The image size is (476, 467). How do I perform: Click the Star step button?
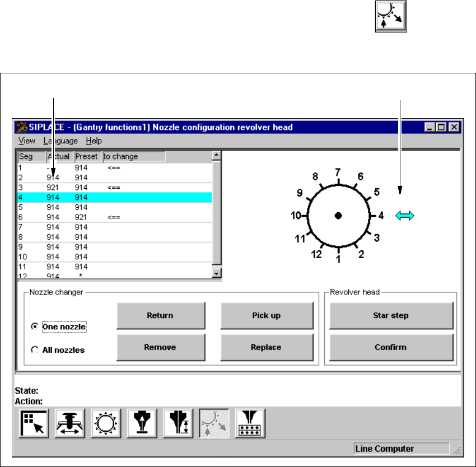coord(391,315)
